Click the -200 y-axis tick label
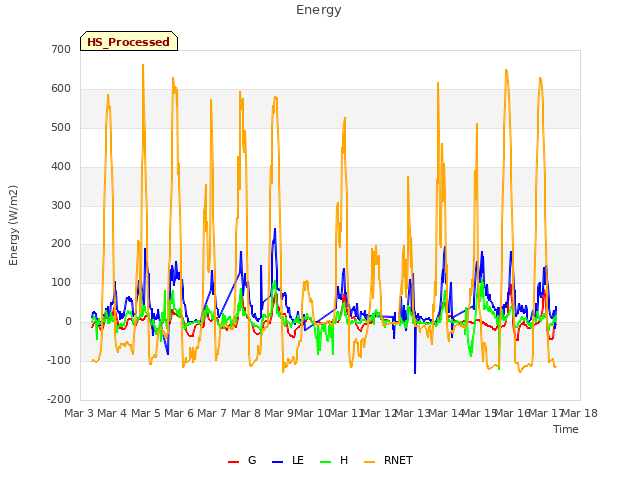This screenshot has height=480, width=640. 59,399
